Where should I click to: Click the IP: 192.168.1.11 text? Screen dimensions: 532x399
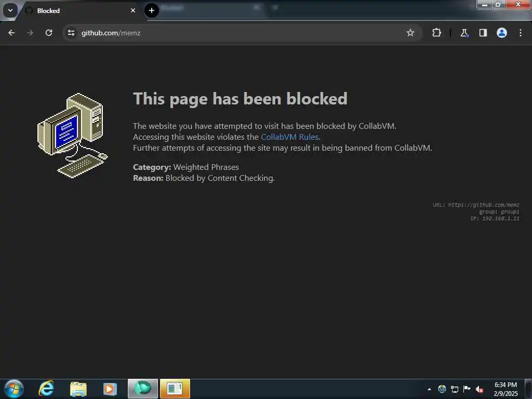pos(495,218)
